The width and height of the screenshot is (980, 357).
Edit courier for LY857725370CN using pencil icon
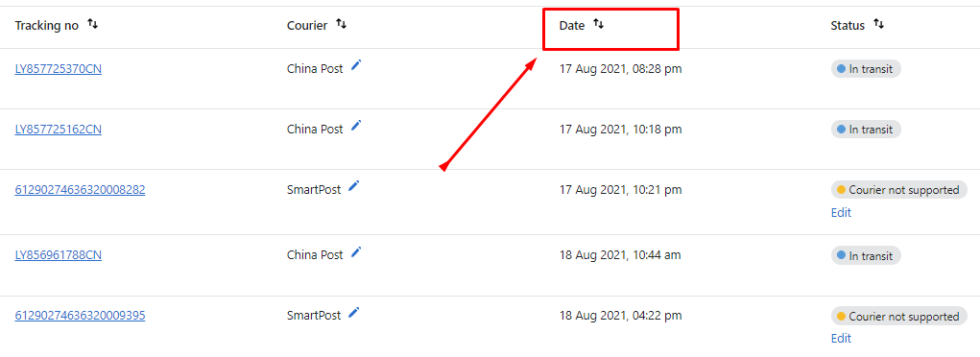pos(356,65)
